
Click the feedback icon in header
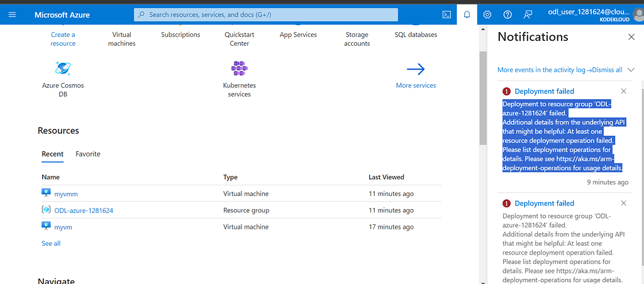click(x=528, y=14)
